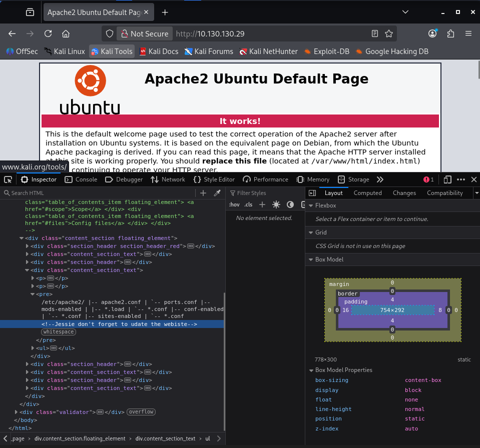Switch to the Debugger panel
Image resolution: width=480 pixels, height=448 pixels.
(124, 179)
